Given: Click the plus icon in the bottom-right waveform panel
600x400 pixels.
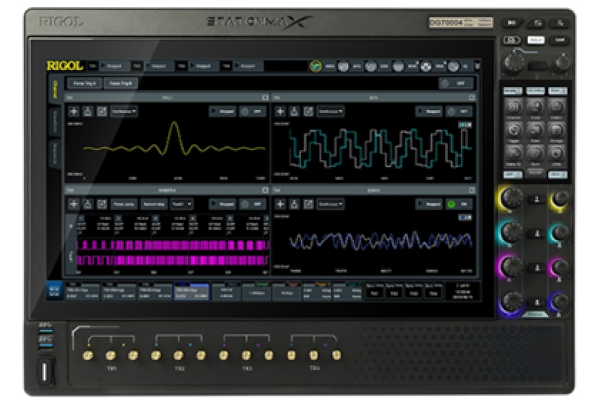Looking at the screenshot, I should [x=281, y=203].
